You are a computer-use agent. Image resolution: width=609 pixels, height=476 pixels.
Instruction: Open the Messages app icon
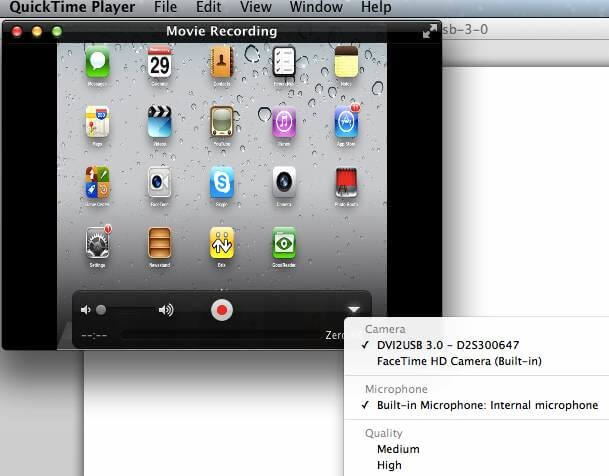pyautogui.click(x=97, y=62)
